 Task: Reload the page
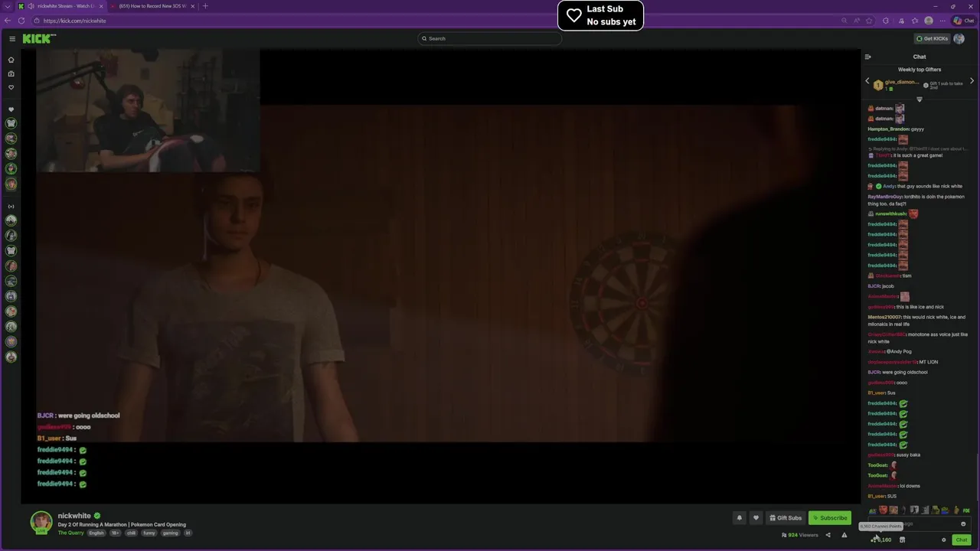(x=21, y=21)
